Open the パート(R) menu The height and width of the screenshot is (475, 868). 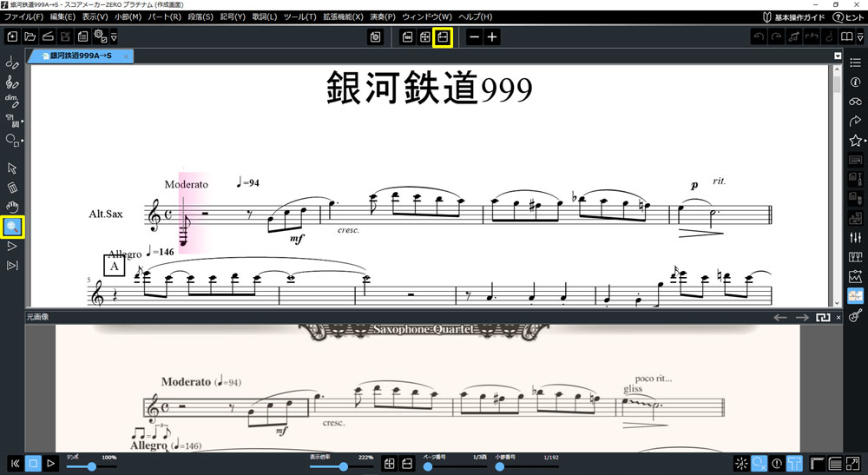(x=164, y=16)
